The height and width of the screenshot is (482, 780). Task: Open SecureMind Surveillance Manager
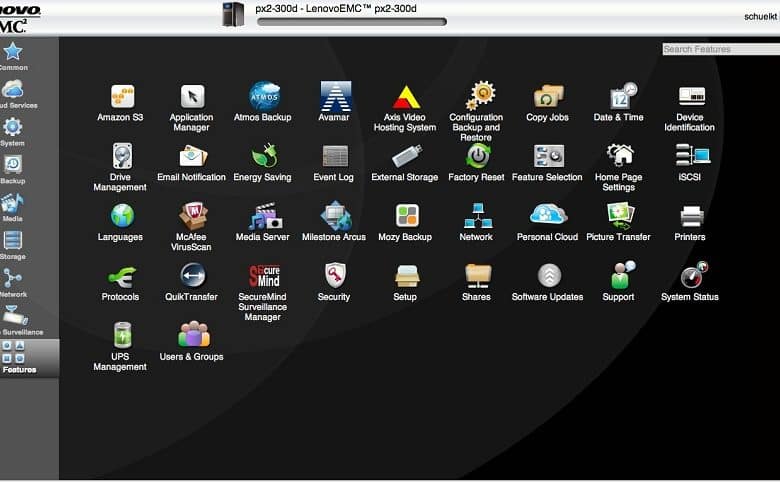[263, 292]
